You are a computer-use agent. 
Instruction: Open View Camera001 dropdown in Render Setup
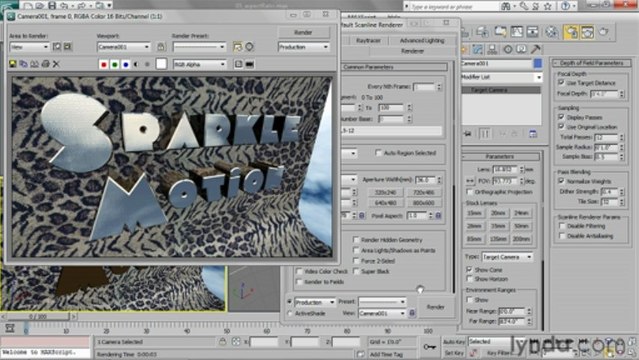(382, 313)
